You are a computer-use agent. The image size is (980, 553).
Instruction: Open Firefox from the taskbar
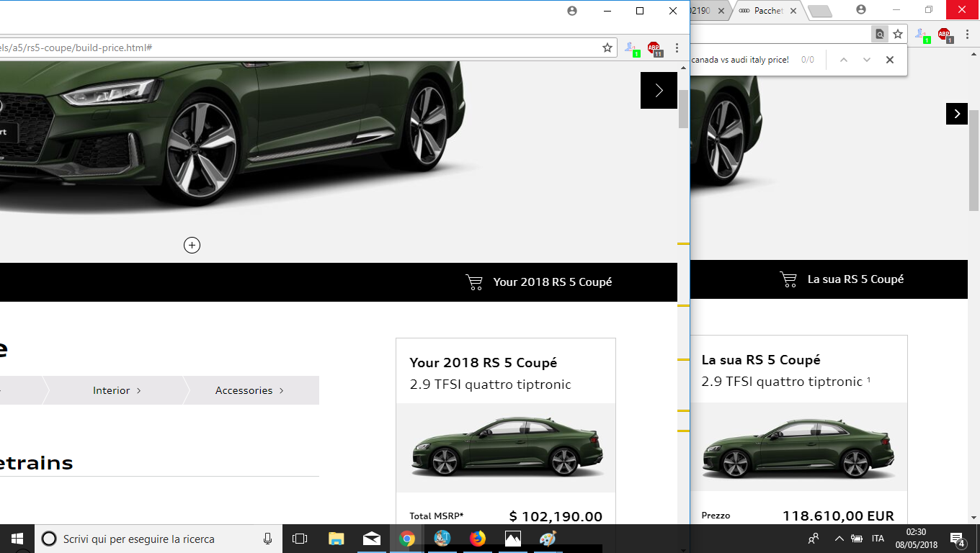pyautogui.click(x=477, y=539)
